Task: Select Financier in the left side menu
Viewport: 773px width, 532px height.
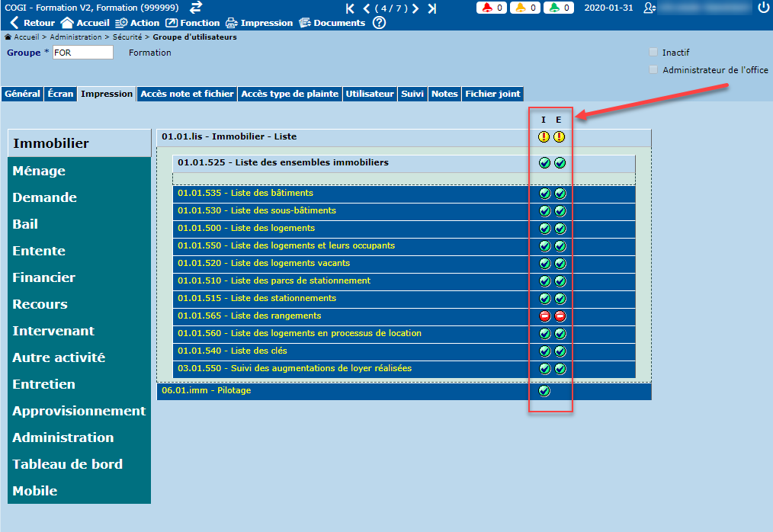Action: coord(43,277)
